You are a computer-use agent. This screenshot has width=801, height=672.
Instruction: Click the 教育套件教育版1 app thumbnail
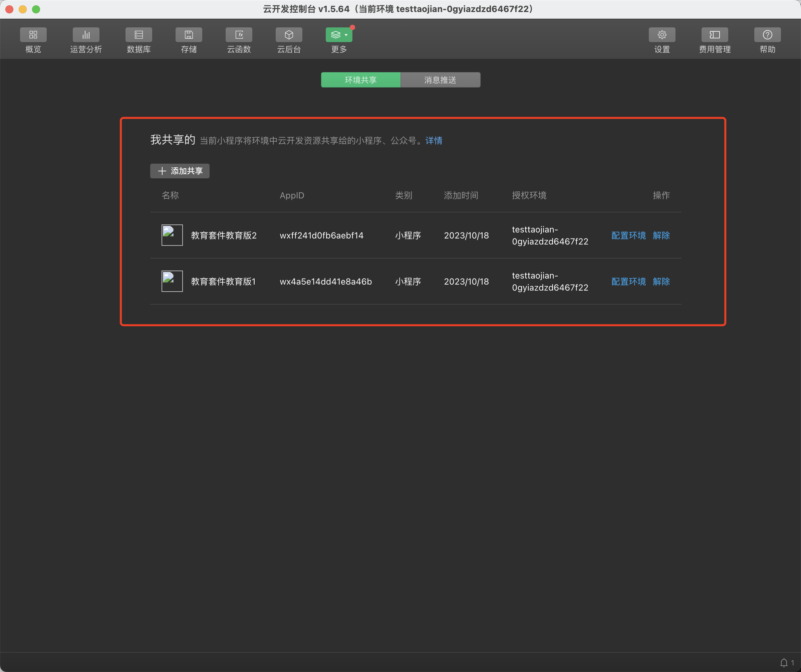[172, 281]
